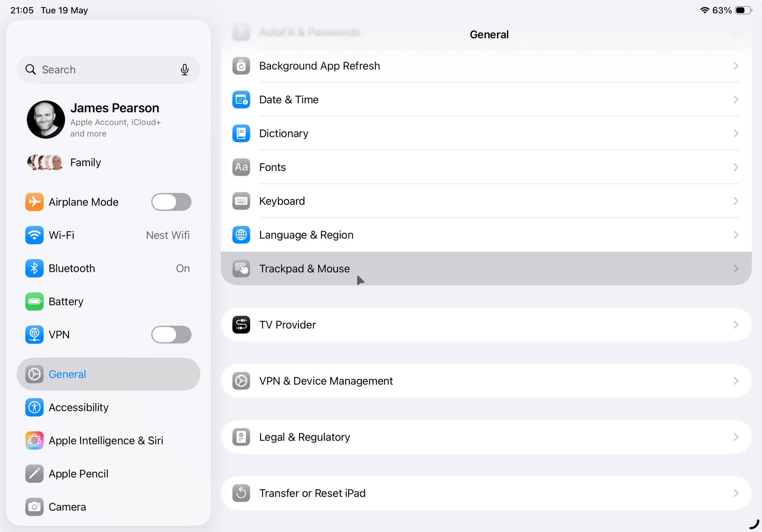Tap the Camera icon in the sidebar
Screen dimensions: 762x532
coord(34,507)
